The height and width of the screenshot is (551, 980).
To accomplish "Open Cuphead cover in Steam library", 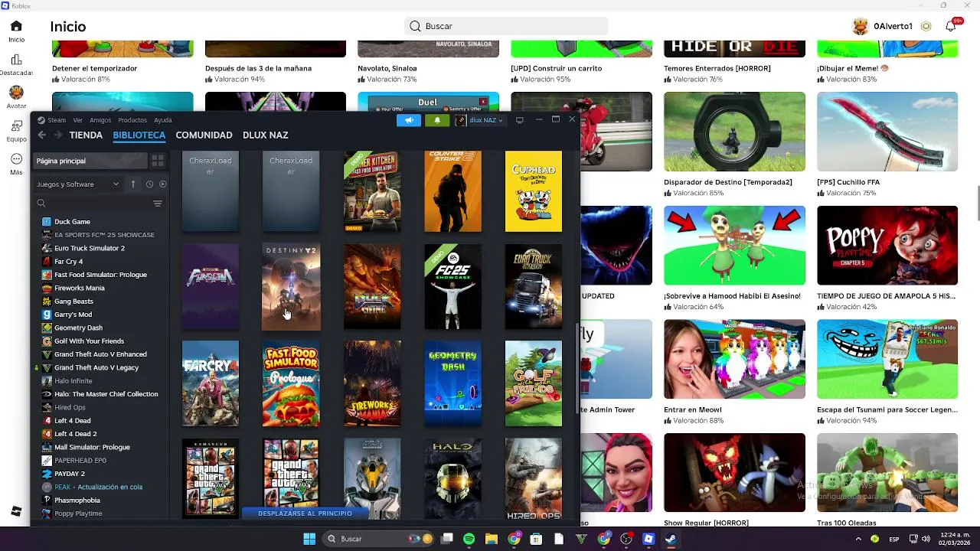I will [x=534, y=191].
